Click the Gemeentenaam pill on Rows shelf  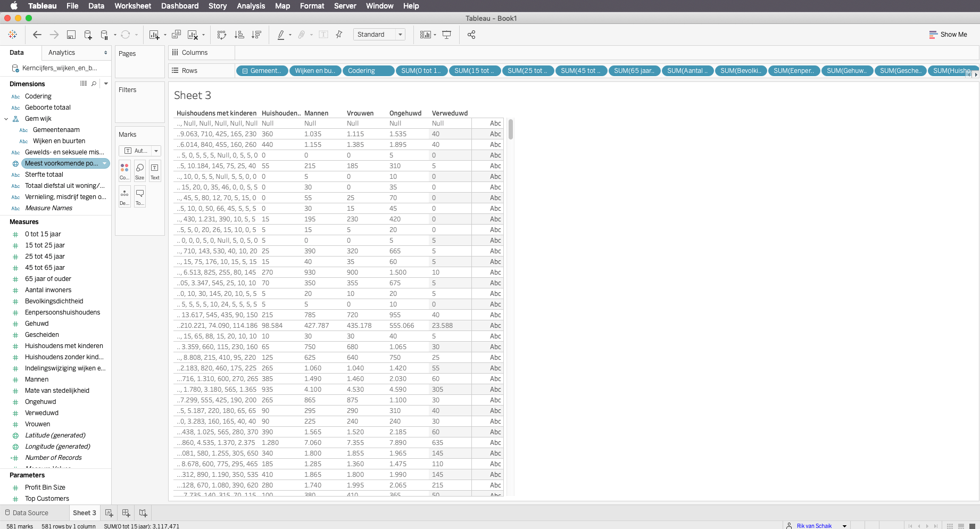point(262,71)
